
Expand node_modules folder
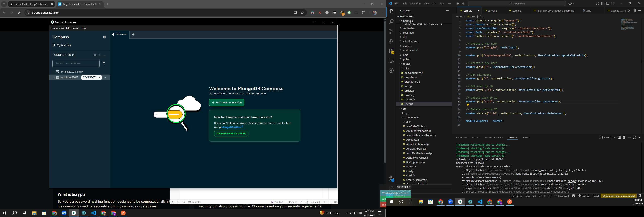(x=411, y=51)
